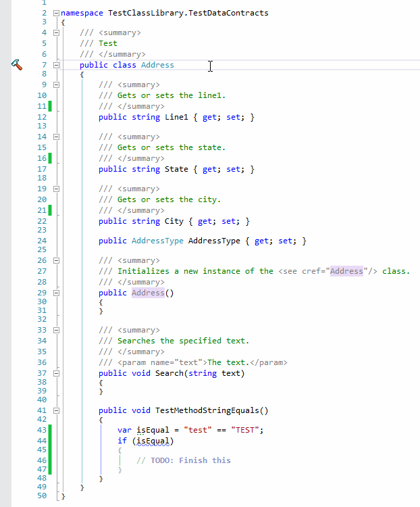Click line number 24 in the gutter

[42, 241]
